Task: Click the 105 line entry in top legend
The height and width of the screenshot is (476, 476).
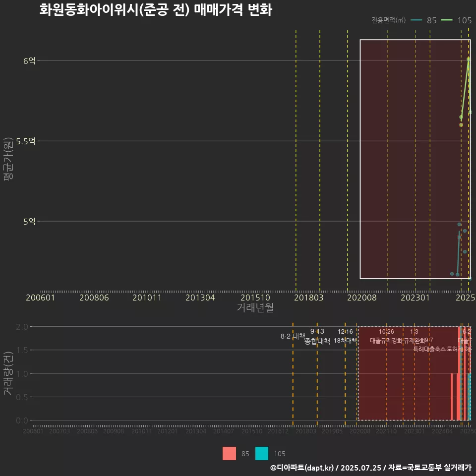Action: 456,20
